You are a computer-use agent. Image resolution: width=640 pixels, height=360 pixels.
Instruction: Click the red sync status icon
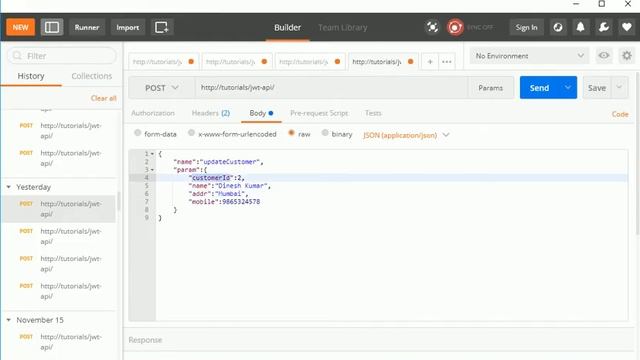coord(455,27)
